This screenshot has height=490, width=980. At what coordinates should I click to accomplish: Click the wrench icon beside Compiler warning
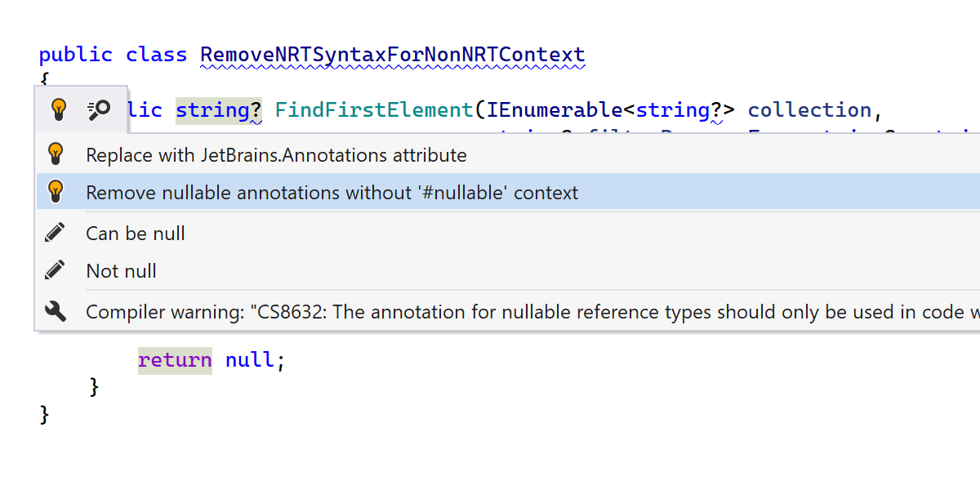(56, 311)
